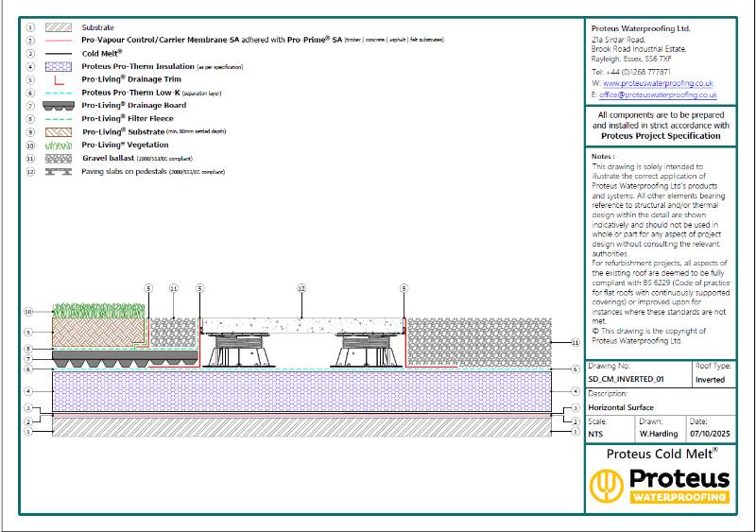
Task: Click the red Pro-Vapour Control membrane line swatch
Action: pos(60,42)
